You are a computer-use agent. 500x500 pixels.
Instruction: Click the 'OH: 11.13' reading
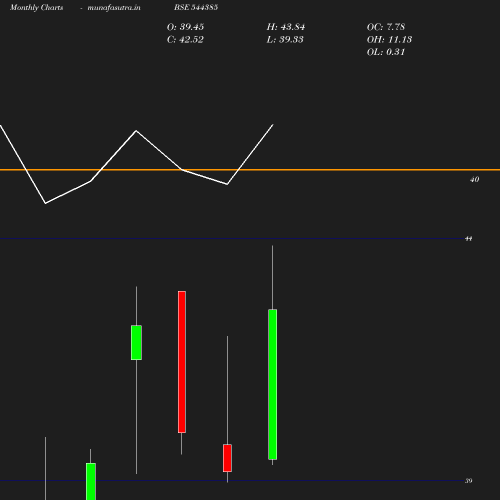point(389,39)
